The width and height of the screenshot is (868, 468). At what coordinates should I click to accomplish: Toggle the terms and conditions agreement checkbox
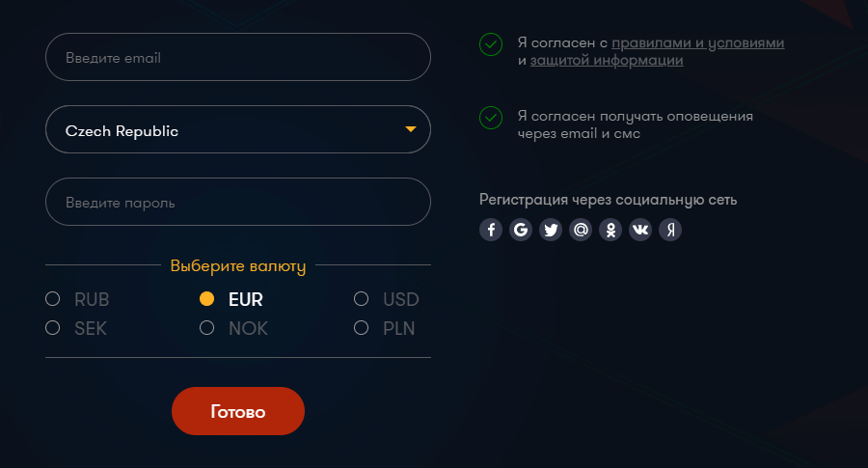click(491, 44)
